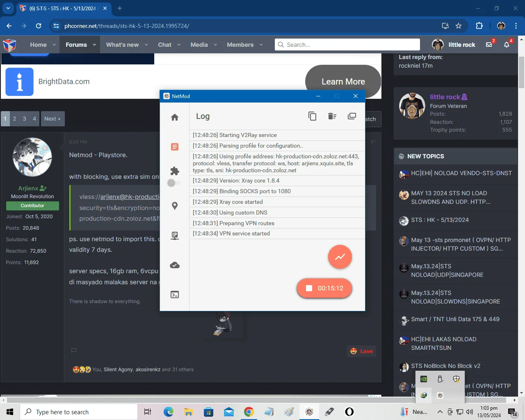Go to page 3 of the thread
Image resolution: width=525 pixels, height=420 pixels.
click(24, 119)
